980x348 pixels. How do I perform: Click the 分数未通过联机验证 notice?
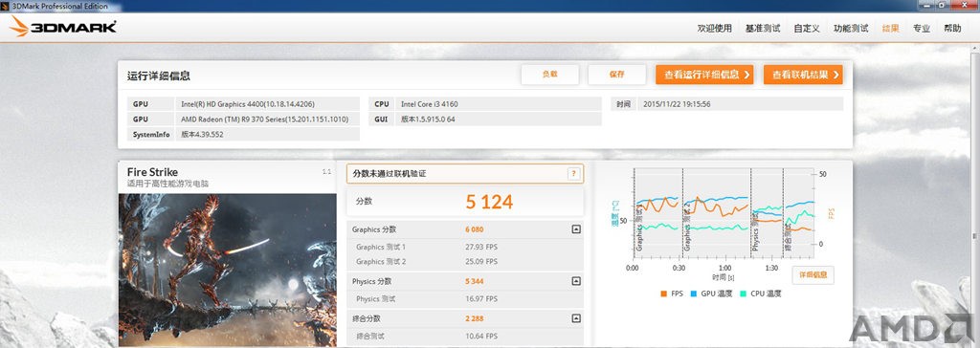click(464, 174)
